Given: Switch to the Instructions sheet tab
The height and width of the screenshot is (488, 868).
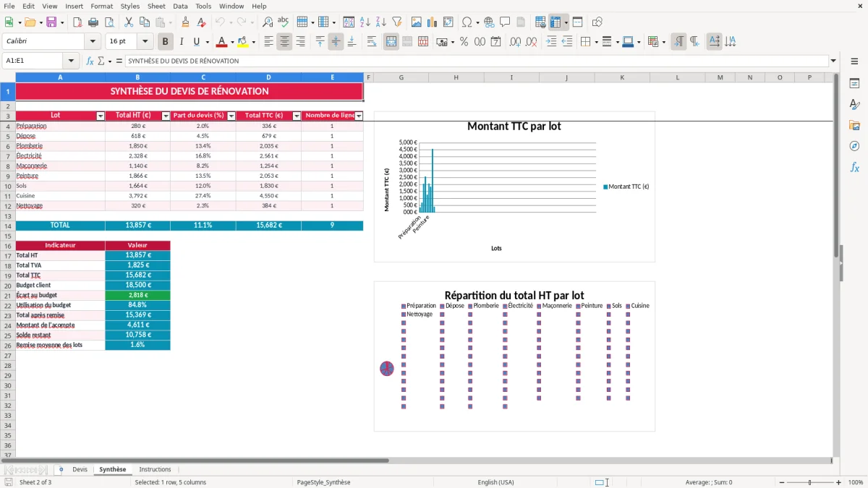Looking at the screenshot, I should (155, 470).
